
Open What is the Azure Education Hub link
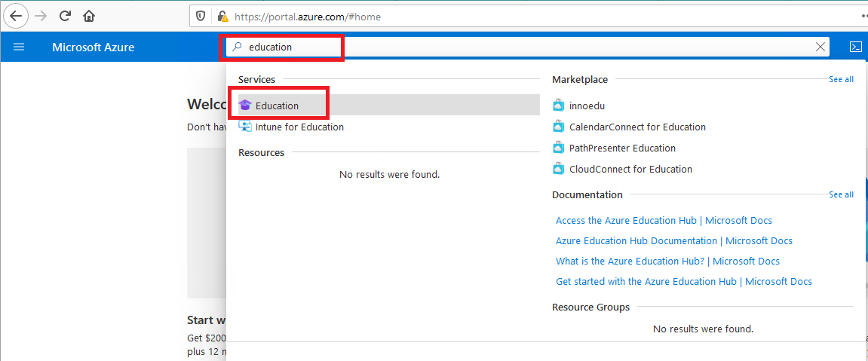tap(667, 261)
